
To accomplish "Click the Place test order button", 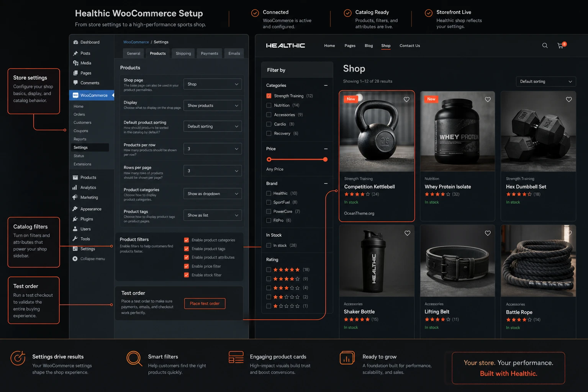I will [205, 304].
